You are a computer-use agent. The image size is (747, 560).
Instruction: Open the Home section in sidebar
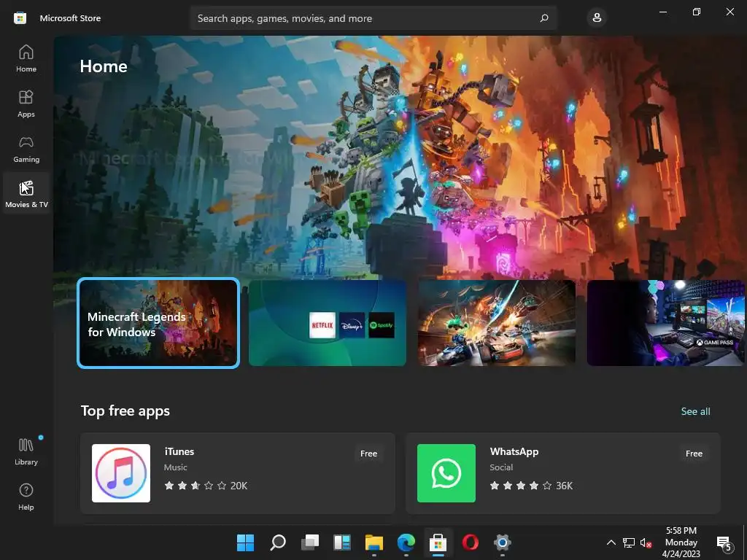pos(26,58)
